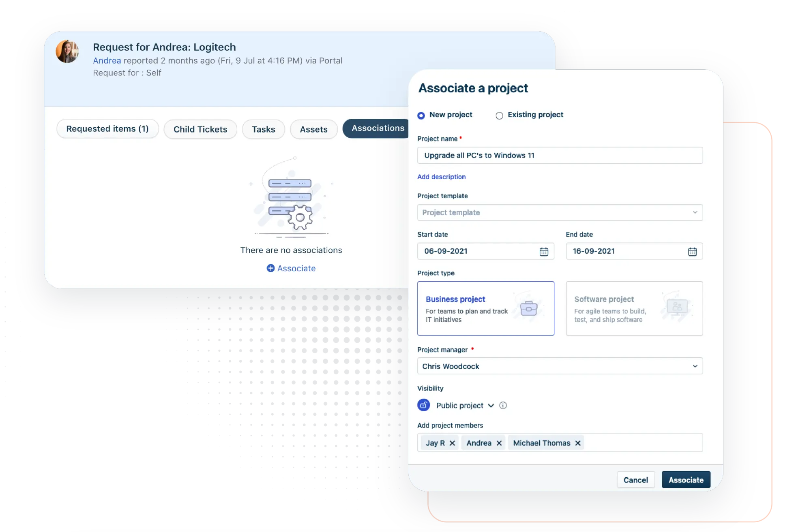The image size is (811, 532).
Task: Open the Project manager dropdown
Action: pos(560,366)
